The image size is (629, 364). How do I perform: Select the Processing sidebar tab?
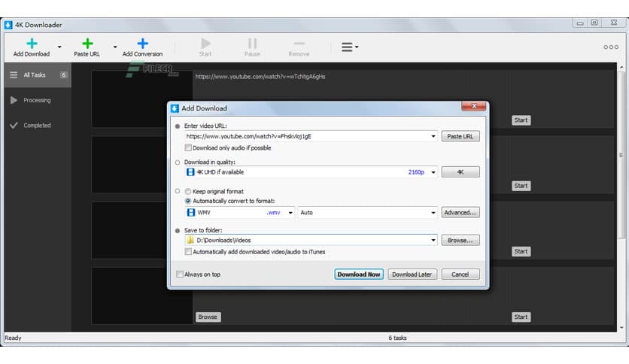[x=38, y=100]
